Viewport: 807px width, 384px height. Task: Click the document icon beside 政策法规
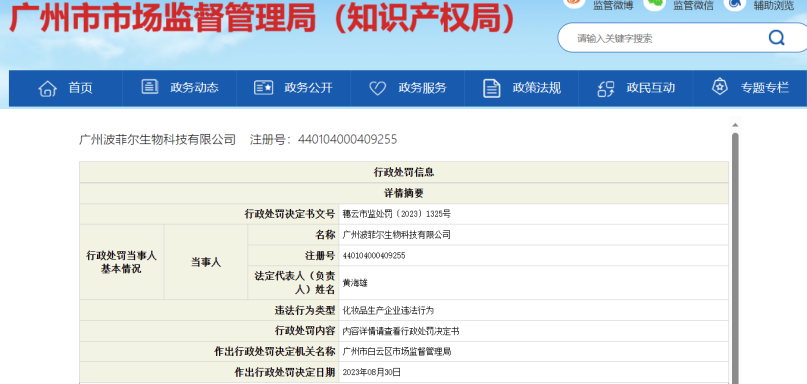(492, 88)
